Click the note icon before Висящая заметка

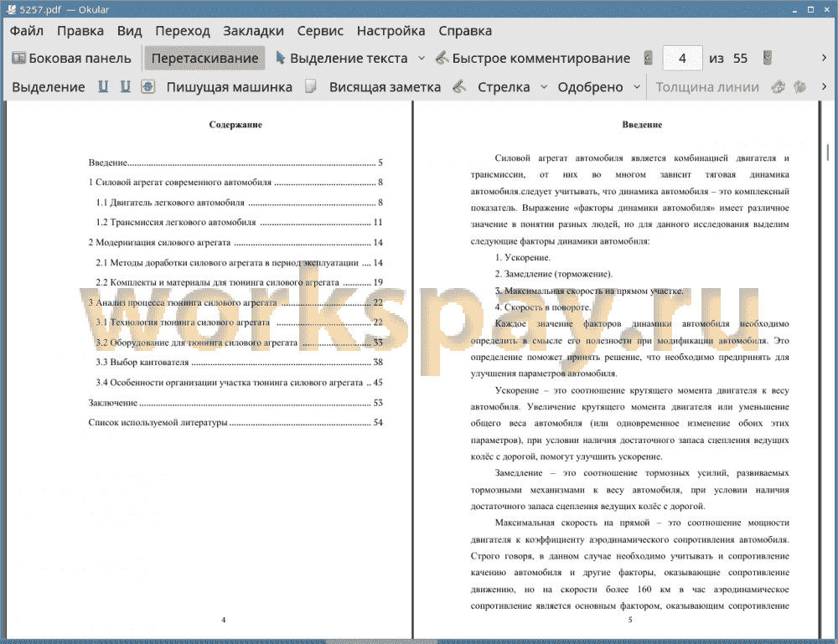(311, 86)
